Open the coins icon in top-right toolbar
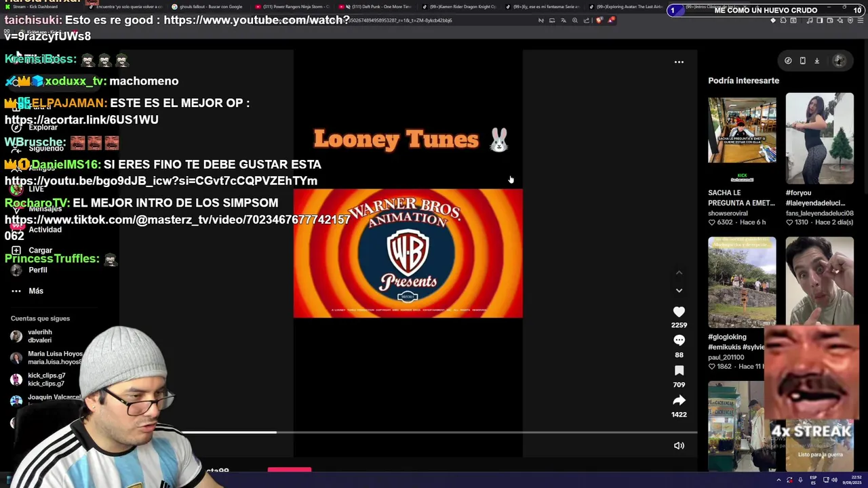 [x=788, y=60]
